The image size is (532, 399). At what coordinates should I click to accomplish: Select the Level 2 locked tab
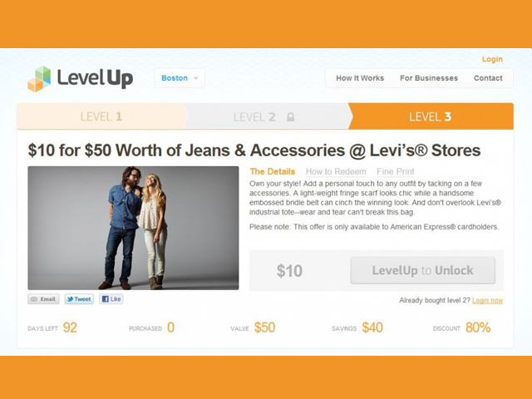tap(266, 116)
